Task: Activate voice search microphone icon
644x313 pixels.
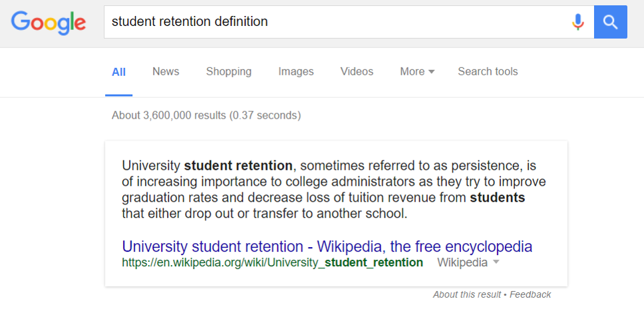Action: (578, 22)
